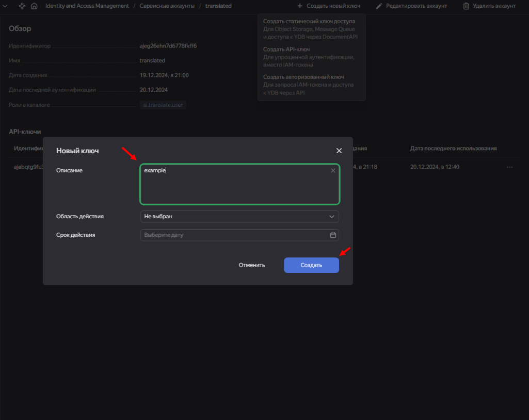Click the calendar icon in Срок действия field

(333, 235)
